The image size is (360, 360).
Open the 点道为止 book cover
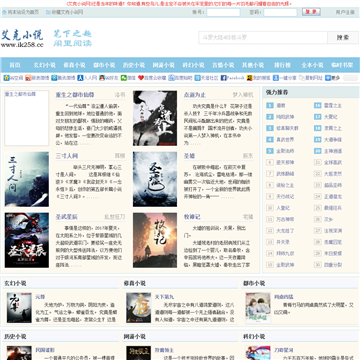[x=155, y=118]
